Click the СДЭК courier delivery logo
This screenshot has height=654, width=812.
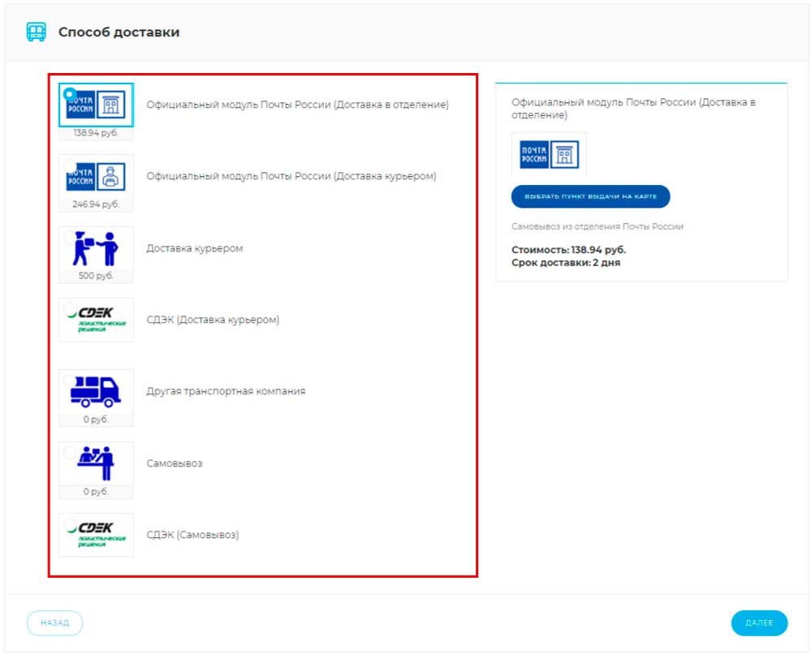(x=97, y=320)
